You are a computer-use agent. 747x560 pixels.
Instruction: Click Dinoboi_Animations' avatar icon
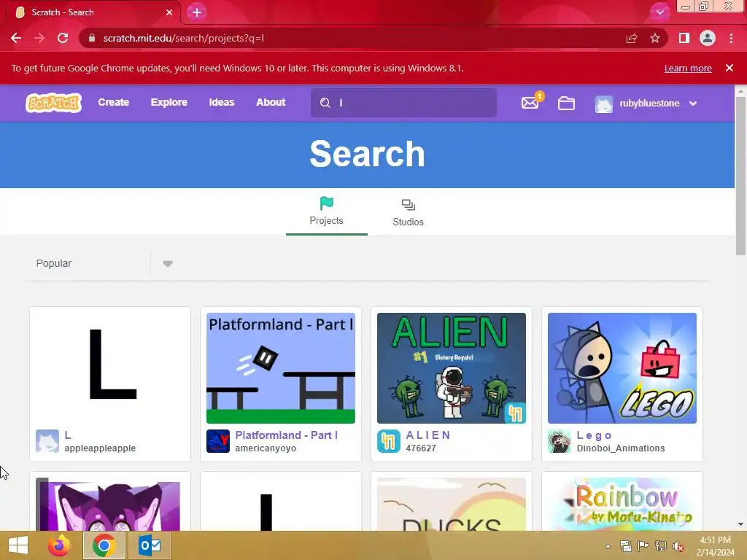(560, 441)
